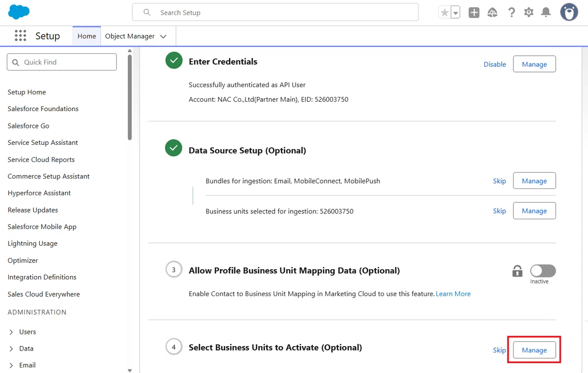The width and height of the screenshot is (588, 373).
Task: Open the Help question mark icon
Action: coord(511,13)
